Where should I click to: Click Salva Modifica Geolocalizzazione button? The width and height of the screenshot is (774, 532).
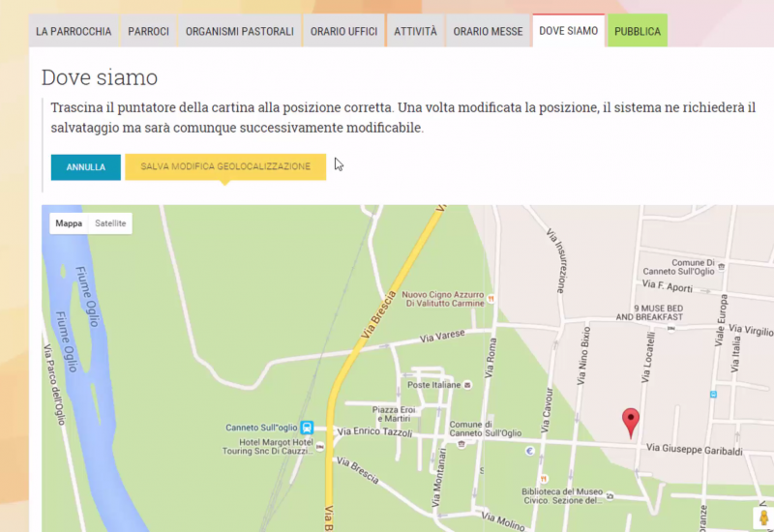pyautogui.click(x=225, y=166)
